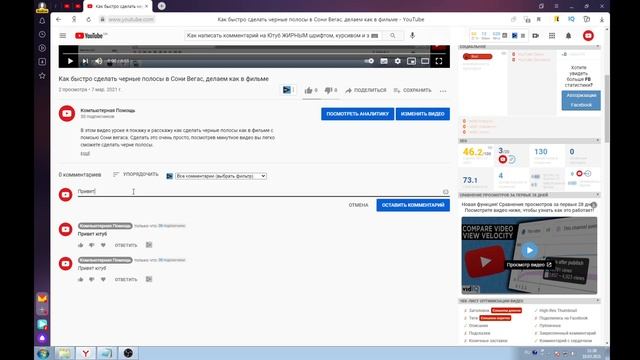Image resolution: width=640 pixels, height=360 pixels.
Task: Click ОТВЕТИТЬ under the second comment
Action: pos(126,280)
